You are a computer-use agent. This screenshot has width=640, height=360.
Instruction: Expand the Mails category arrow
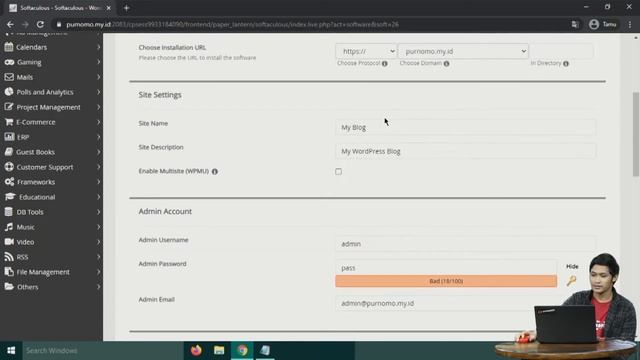coord(98,77)
